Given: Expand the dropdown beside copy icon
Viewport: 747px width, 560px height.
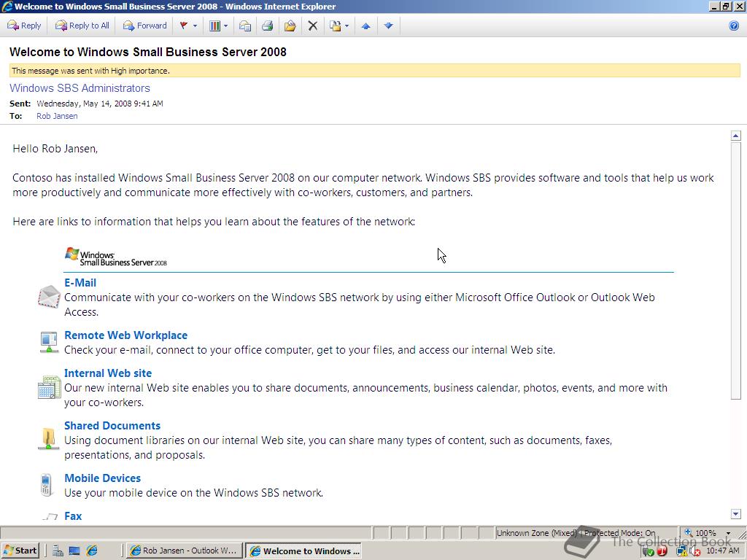Looking at the screenshot, I should [347, 26].
